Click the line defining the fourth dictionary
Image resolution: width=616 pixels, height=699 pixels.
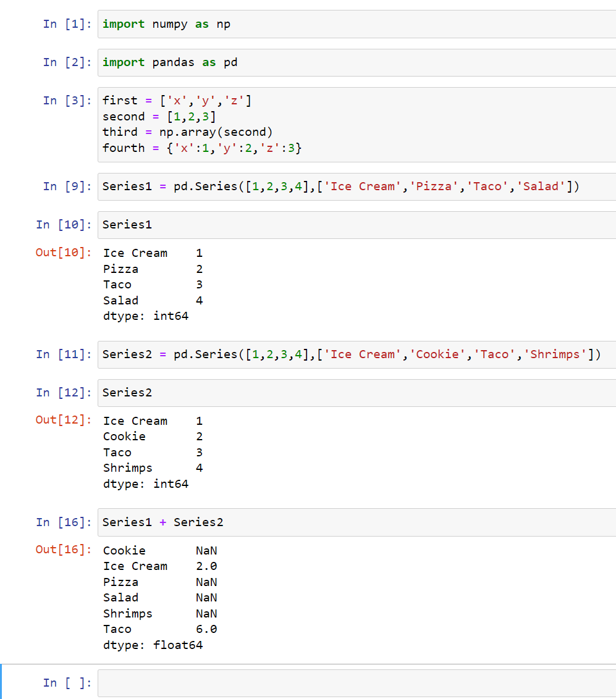point(202,148)
